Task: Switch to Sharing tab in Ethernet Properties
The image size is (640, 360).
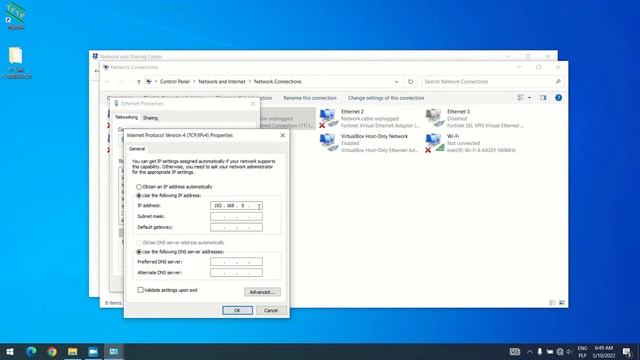Action: [150, 118]
